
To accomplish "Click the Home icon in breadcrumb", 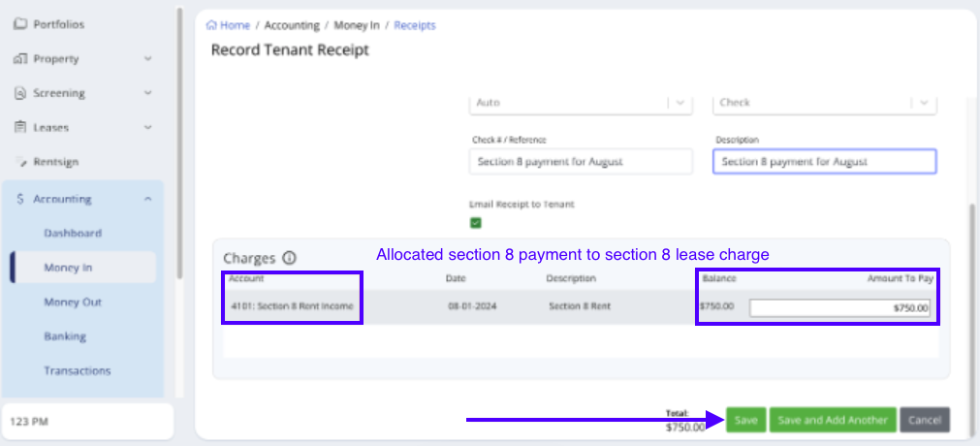I will (211, 25).
